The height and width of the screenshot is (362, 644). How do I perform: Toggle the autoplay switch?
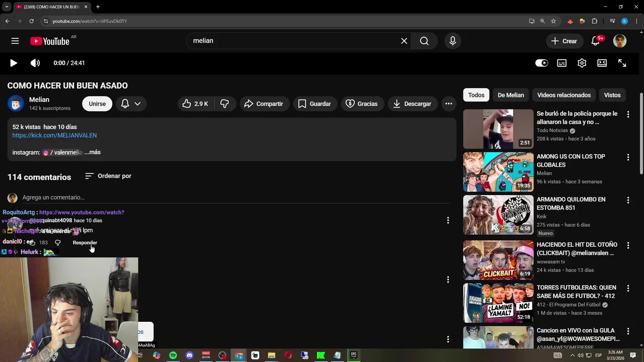coord(541,63)
